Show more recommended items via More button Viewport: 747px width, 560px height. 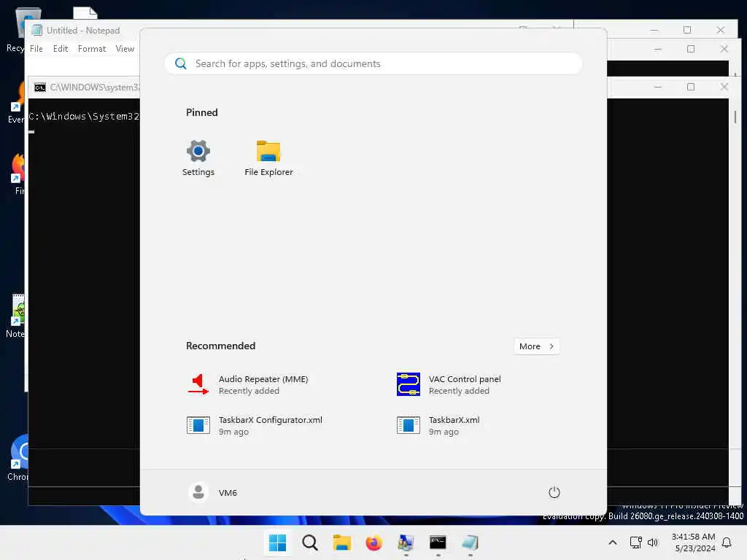click(536, 346)
